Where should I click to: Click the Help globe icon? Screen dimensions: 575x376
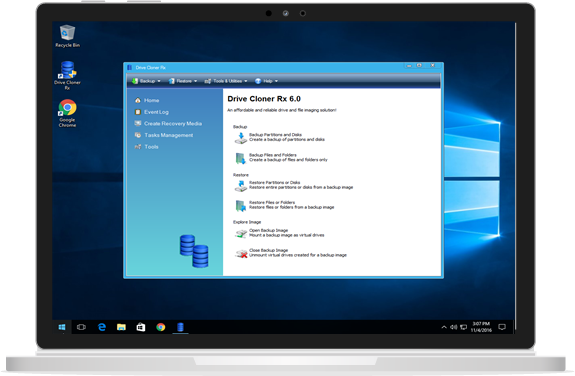pyautogui.click(x=258, y=81)
